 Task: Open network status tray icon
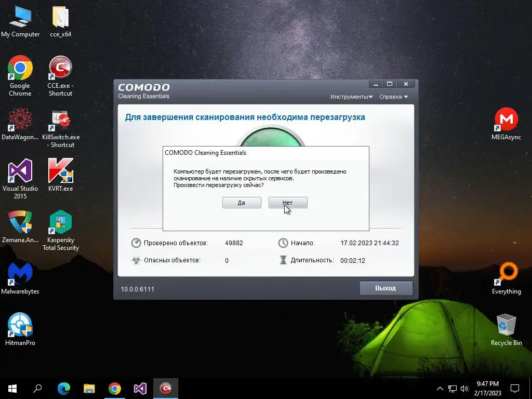(x=453, y=389)
